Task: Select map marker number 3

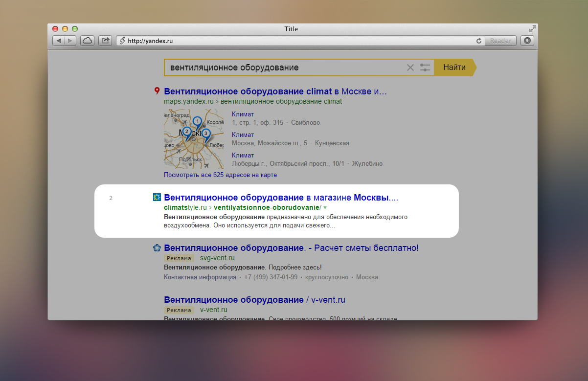Action: [x=206, y=134]
